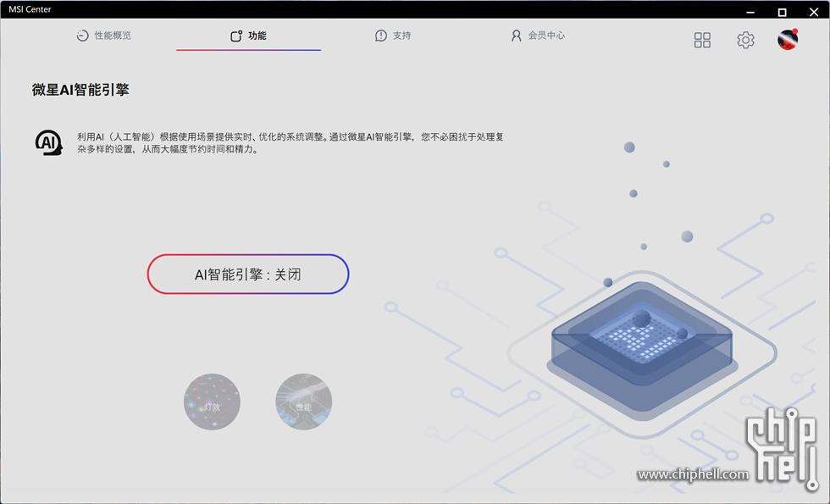Open the apps grid view icon
The width and height of the screenshot is (830, 504).
(702, 40)
